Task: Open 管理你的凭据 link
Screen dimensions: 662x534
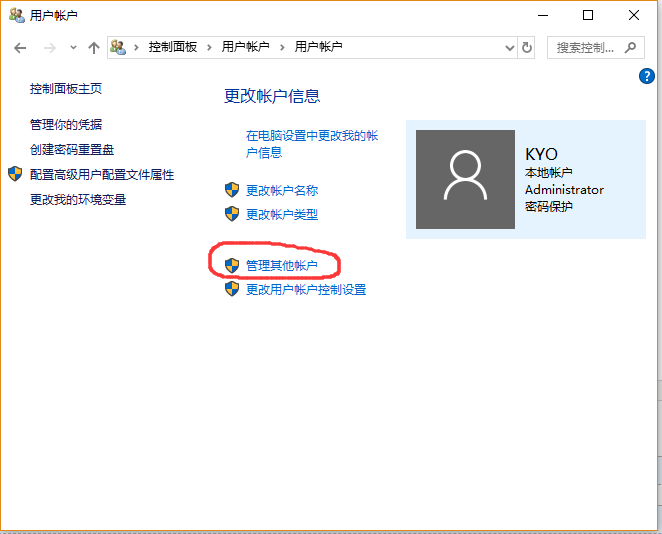Action: 66,125
